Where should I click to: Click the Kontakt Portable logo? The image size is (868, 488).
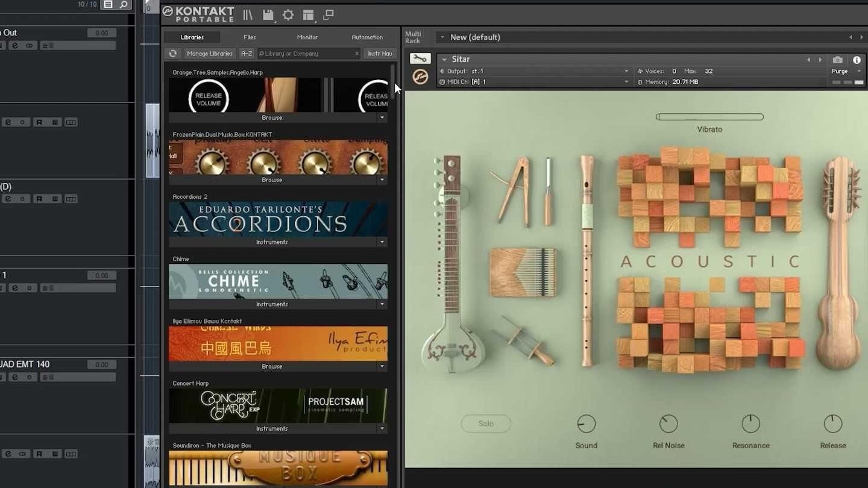pyautogui.click(x=198, y=14)
